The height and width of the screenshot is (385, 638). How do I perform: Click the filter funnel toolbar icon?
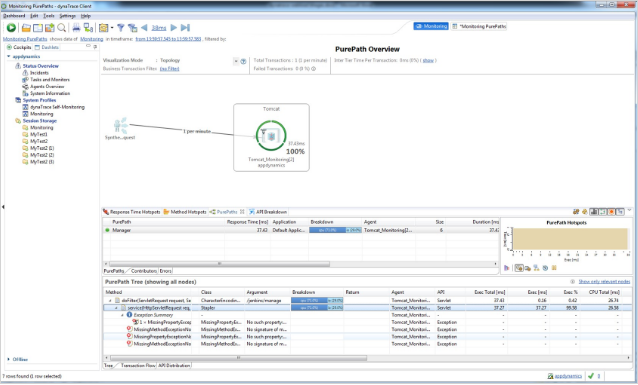coord(121,28)
